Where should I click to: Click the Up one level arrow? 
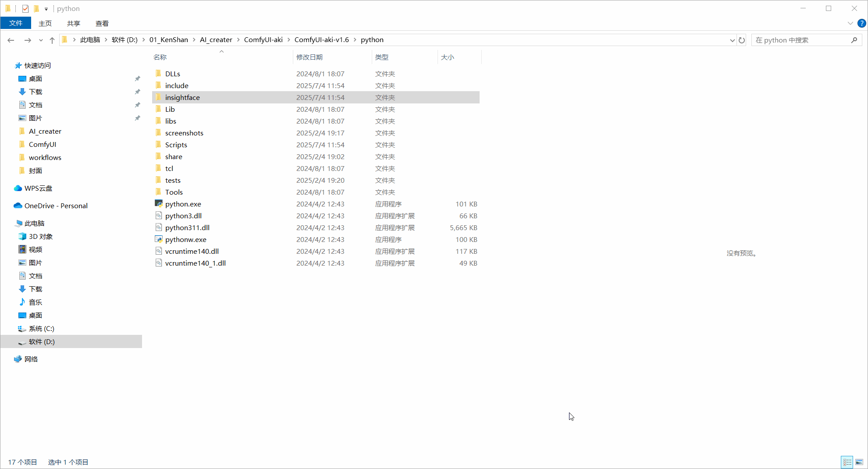tap(52, 40)
